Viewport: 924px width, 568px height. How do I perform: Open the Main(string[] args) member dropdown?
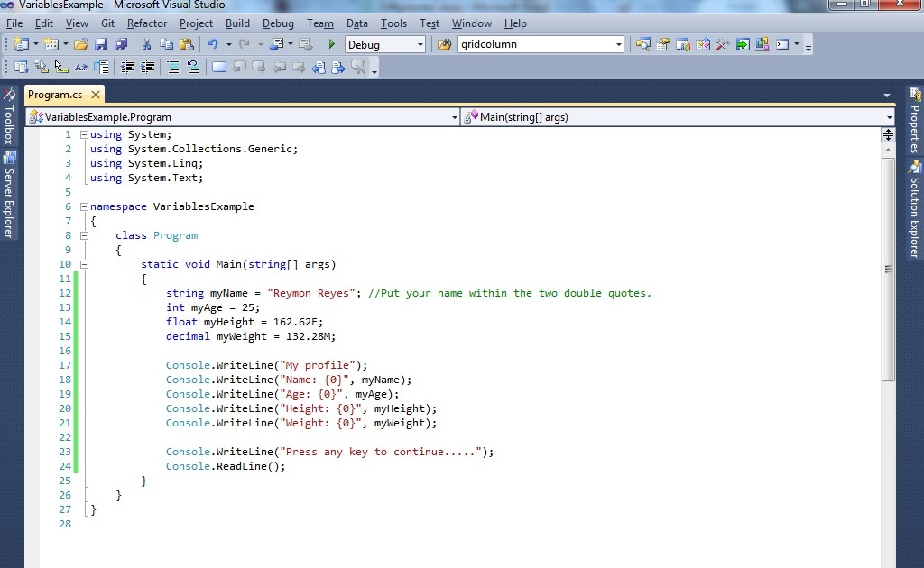coord(890,116)
